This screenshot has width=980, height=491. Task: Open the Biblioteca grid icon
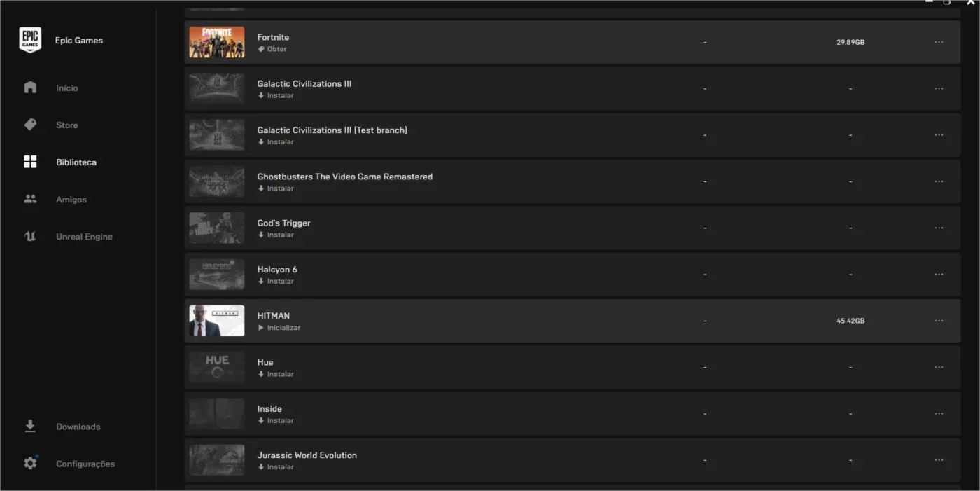30,162
